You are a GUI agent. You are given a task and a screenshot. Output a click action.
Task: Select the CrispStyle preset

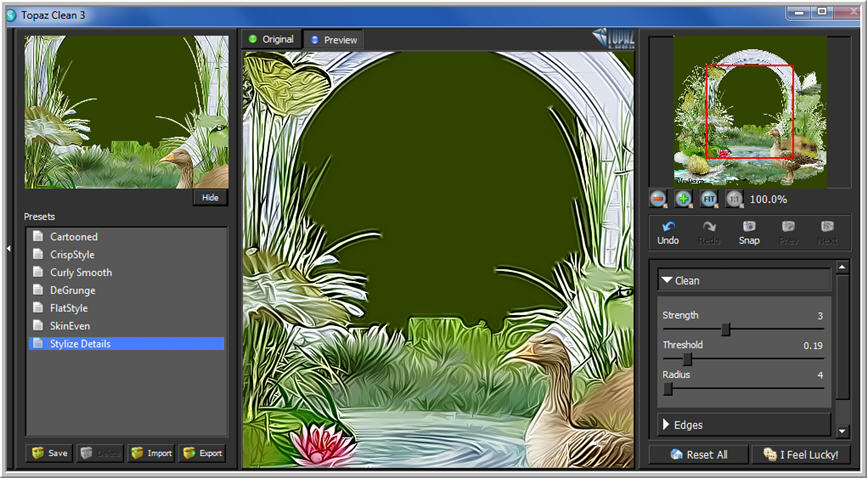126,254
